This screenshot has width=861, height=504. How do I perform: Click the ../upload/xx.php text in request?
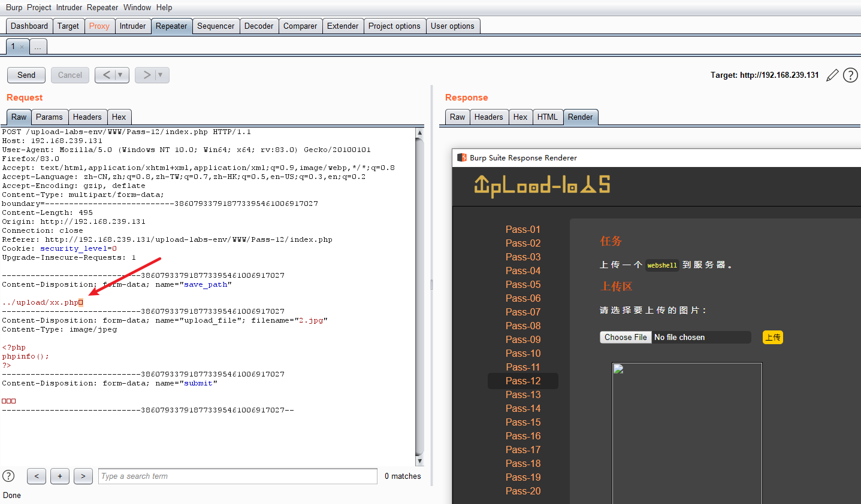40,302
